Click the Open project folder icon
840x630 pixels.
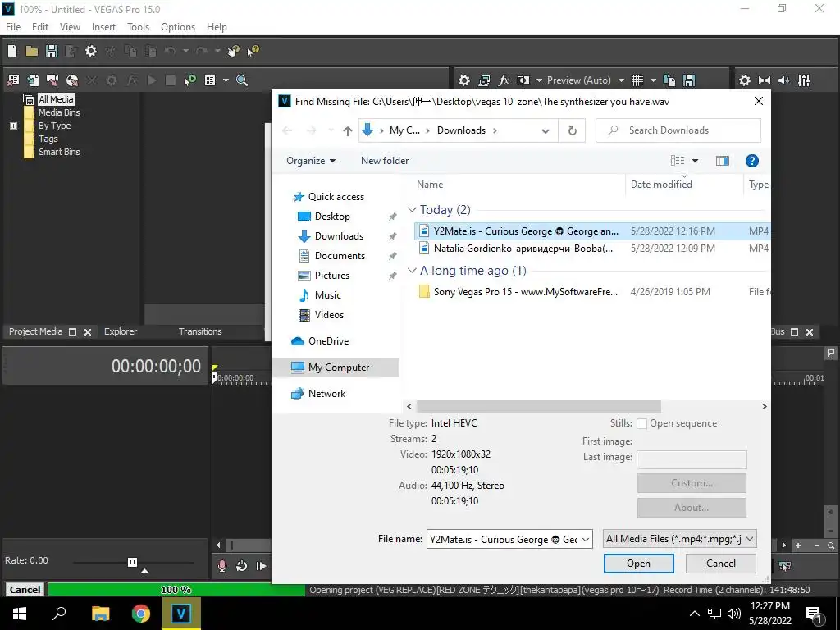click(32, 51)
